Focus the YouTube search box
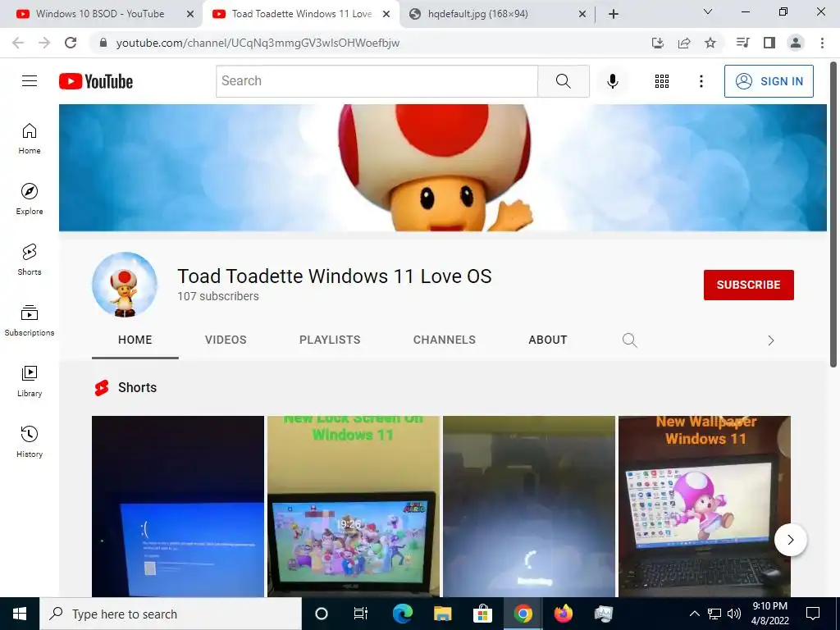The height and width of the screenshot is (630, 840). [377, 81]
